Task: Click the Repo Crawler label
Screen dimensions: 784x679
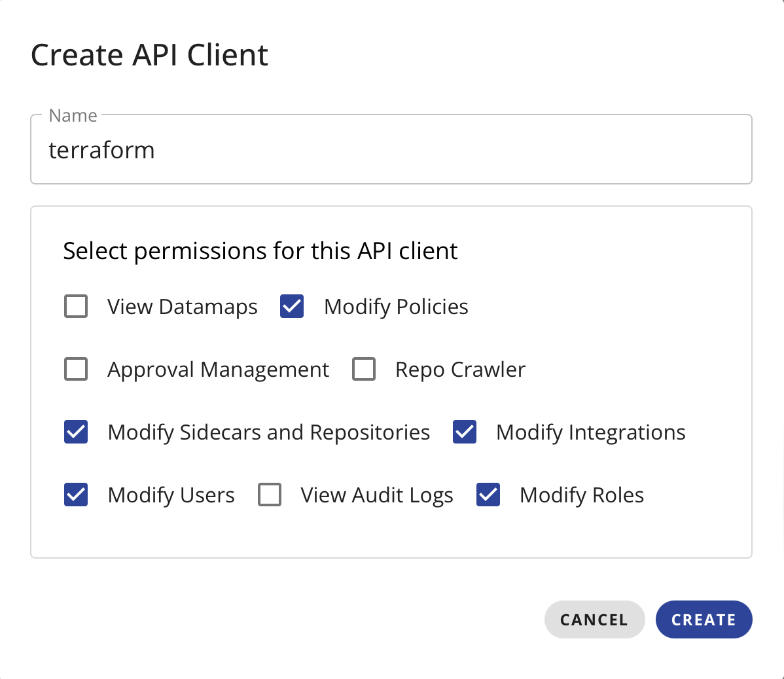Action: click(x=460, y=370)
